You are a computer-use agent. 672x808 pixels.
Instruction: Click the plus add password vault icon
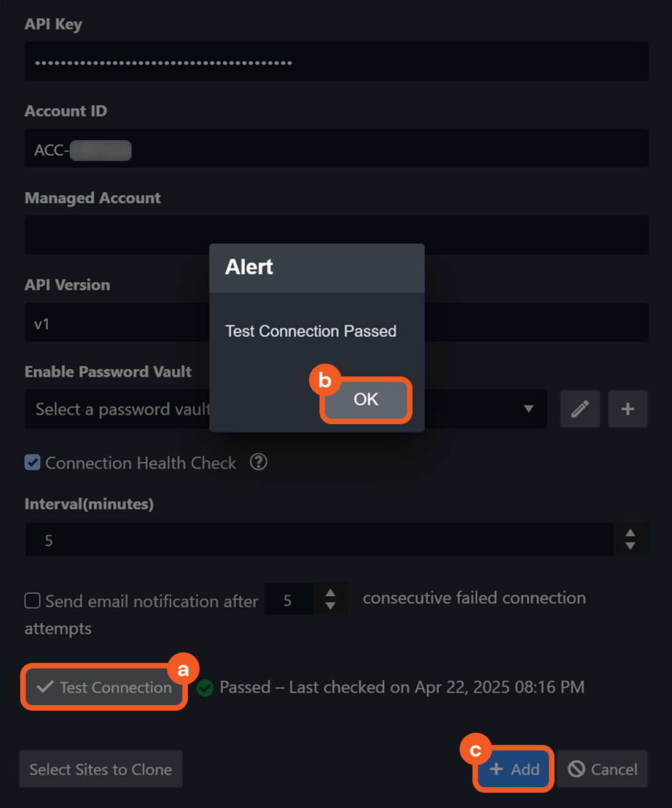[x=627, y=409]
